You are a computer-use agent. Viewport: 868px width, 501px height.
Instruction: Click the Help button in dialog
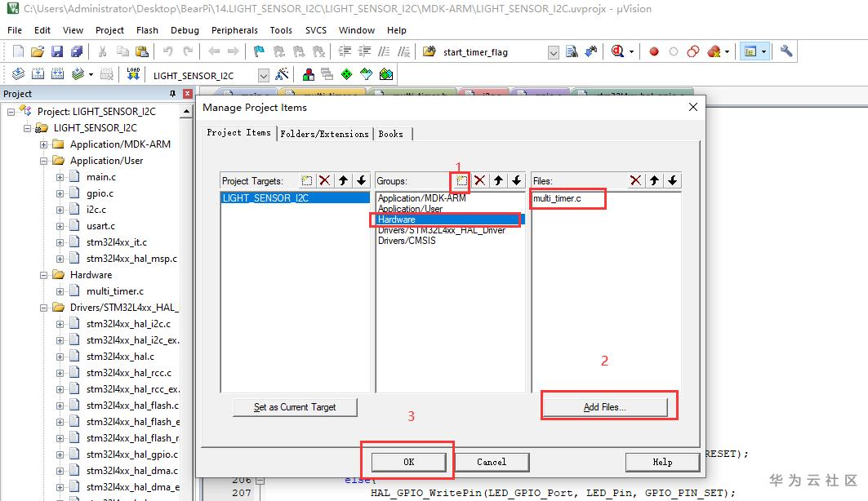(x=662, y=462)
